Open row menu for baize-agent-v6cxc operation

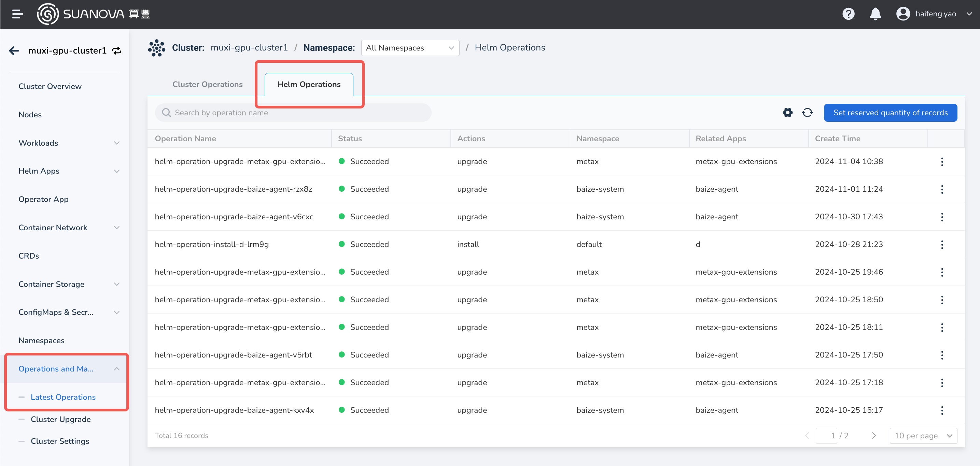(942, 217)
